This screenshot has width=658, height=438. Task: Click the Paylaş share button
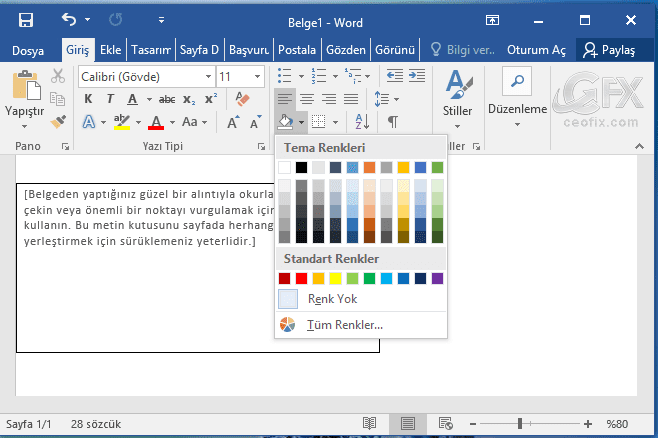(x=610, y=50)
